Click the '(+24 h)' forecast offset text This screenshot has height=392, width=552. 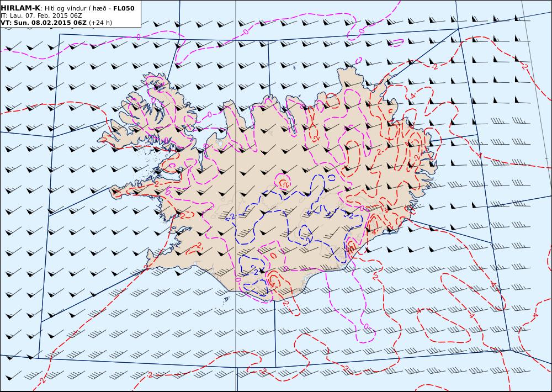(x=100, y=23)
